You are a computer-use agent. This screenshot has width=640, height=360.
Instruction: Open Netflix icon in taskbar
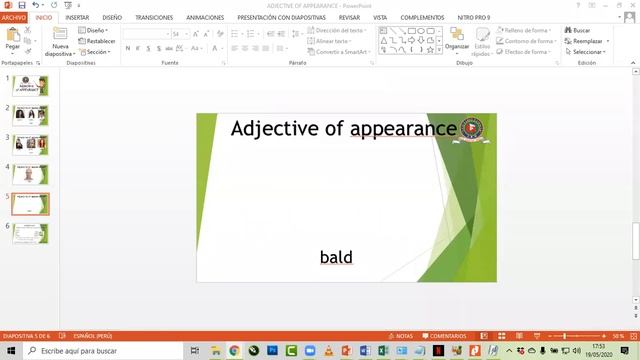438,351
